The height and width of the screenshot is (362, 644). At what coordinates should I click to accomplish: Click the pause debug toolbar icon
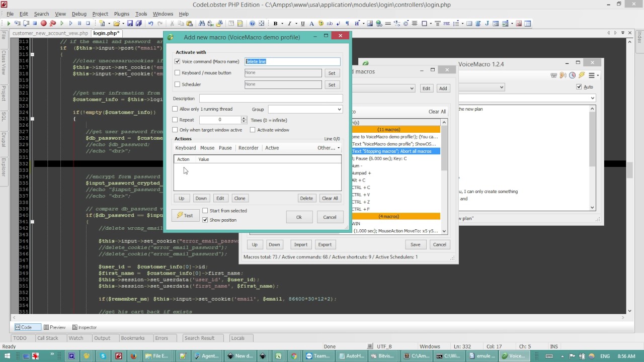pyautogui.click(x=79, y=23)
